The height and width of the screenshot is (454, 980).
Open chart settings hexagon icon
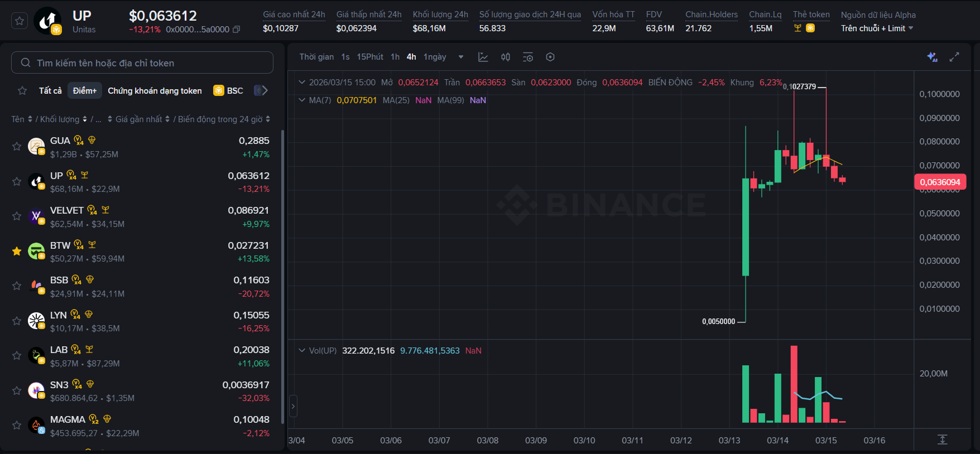(x=550, y=57)
